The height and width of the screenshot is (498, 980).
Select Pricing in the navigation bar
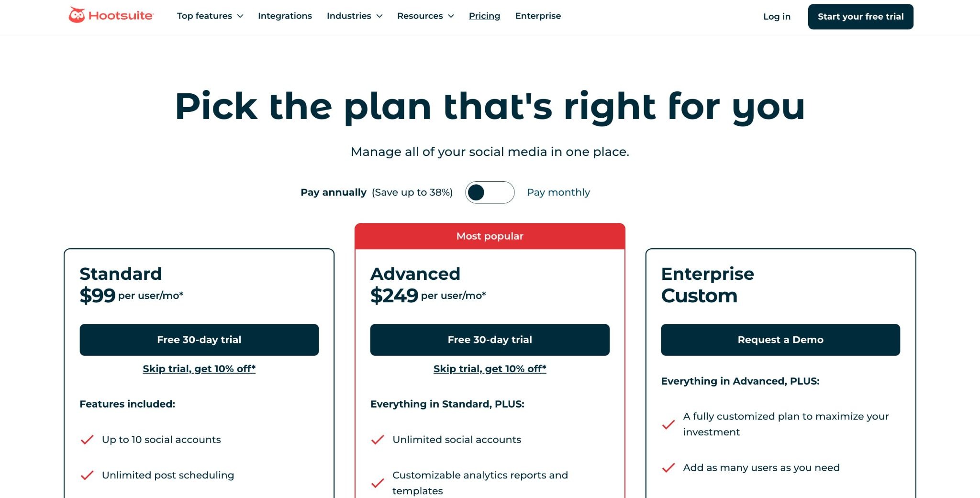tap(484, 16)
